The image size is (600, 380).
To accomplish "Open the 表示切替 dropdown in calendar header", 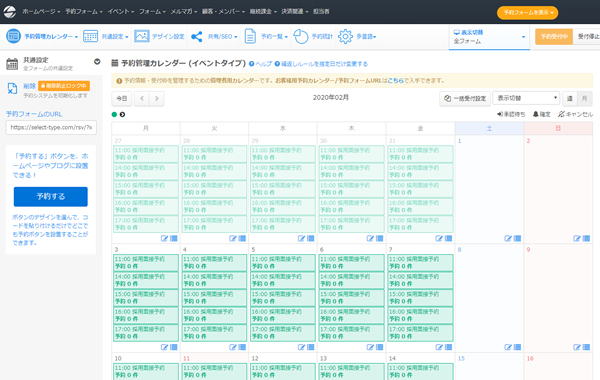I will 526,98.
